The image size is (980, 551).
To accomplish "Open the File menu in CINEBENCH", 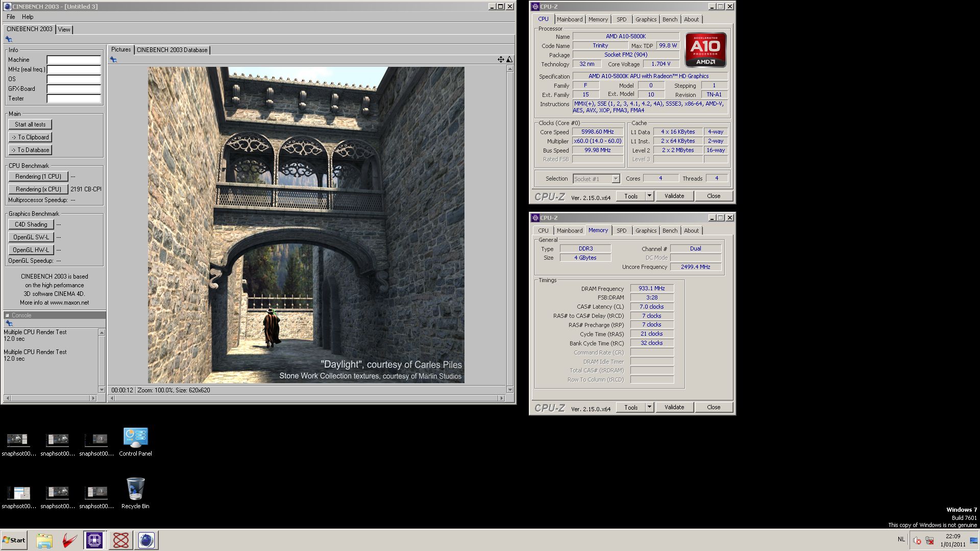I will click(11, 17).
